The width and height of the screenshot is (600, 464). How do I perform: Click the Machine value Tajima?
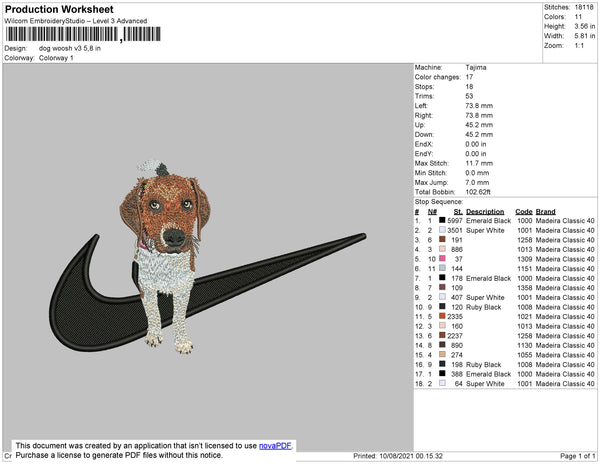coord(476,67)
